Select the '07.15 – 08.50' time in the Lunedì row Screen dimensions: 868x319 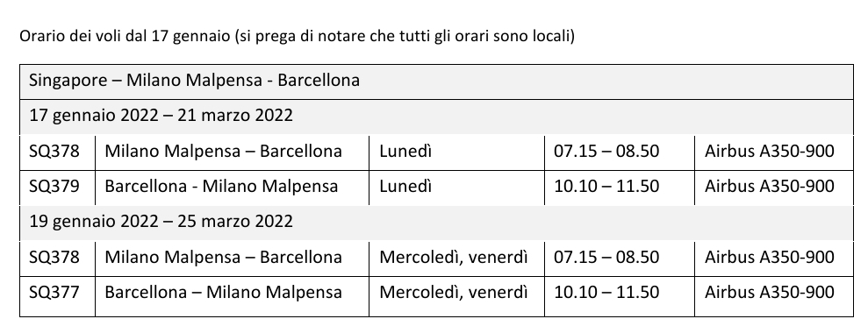click(x=606, y=151)
